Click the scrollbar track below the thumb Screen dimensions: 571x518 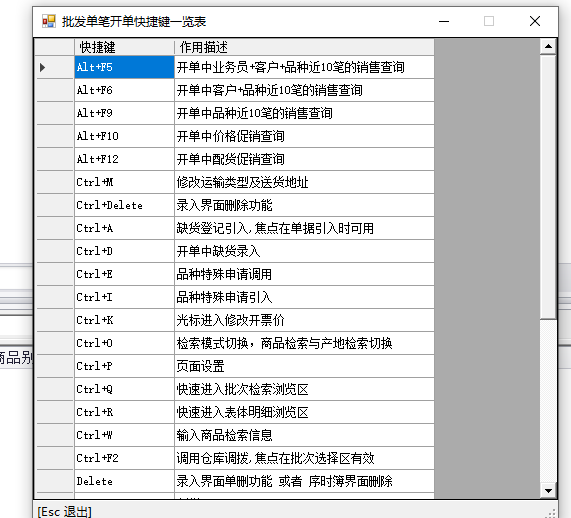tap(548, 401)
